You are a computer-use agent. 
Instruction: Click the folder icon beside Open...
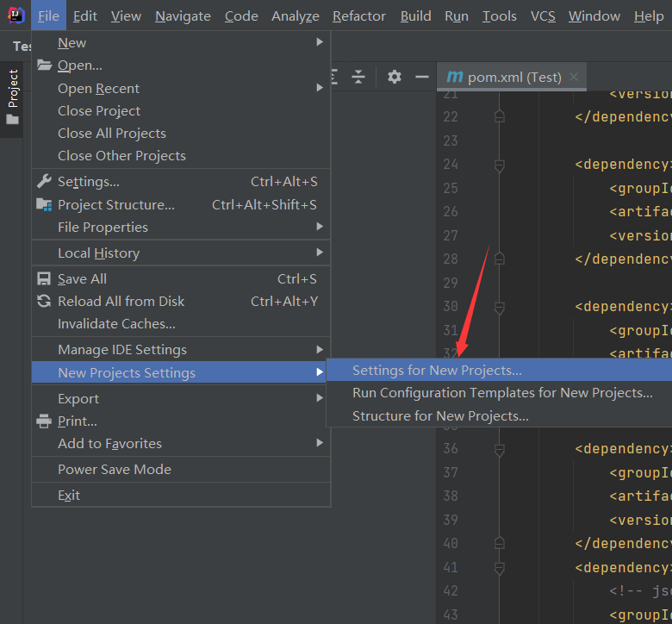44,66
